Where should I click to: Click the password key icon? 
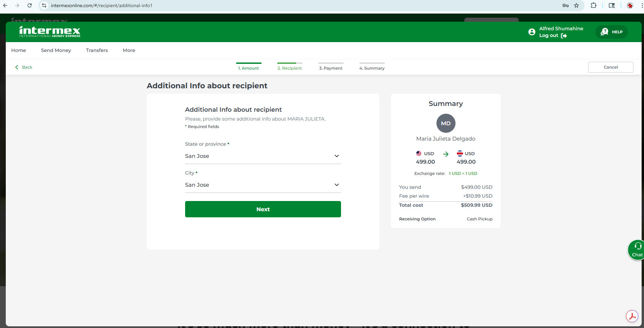coord(566,5)
